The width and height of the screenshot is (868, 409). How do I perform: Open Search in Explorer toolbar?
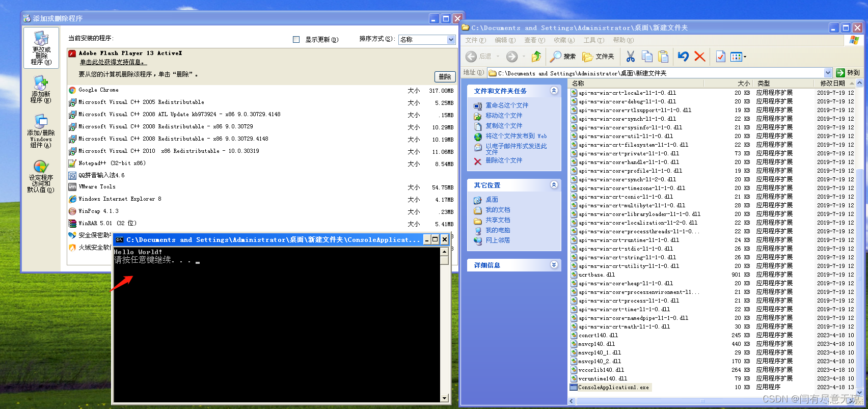[563, 57]
